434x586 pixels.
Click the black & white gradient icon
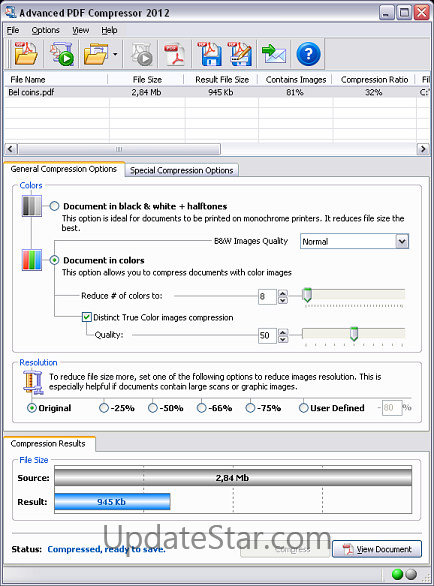pos(32,206)
